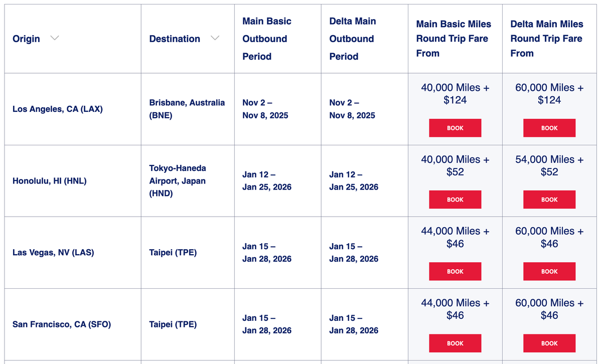Select the Los Angeles, CA (LAX) origin cell

point(58,109)
